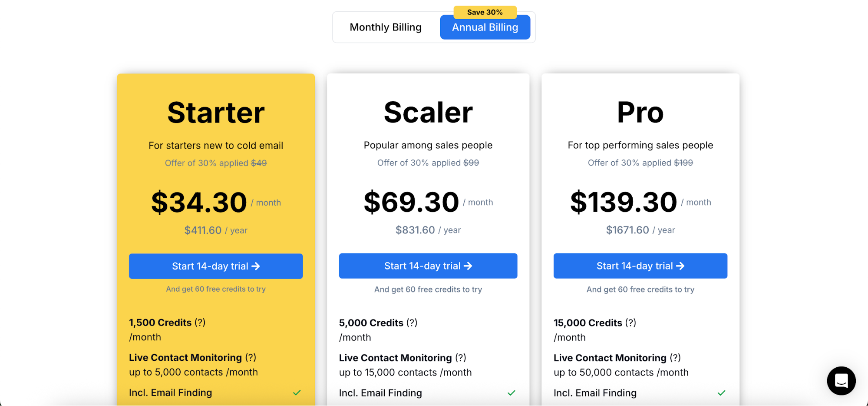This screenshot has height=406, width=868.
Task: Click the (?) tooltip next to 15,000 Credits
Action: [x=630, y=323]
